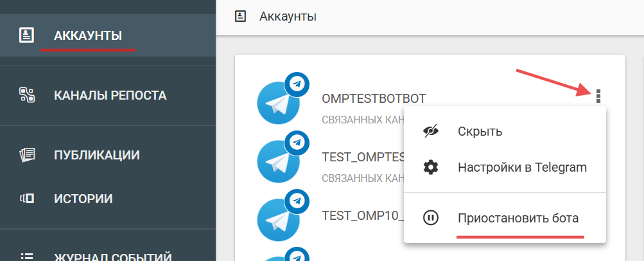Viewport: 644px width, 261px height.
Task: Open three-dot menu for OMPTESTBOTBOT
Action: point(598,96)
